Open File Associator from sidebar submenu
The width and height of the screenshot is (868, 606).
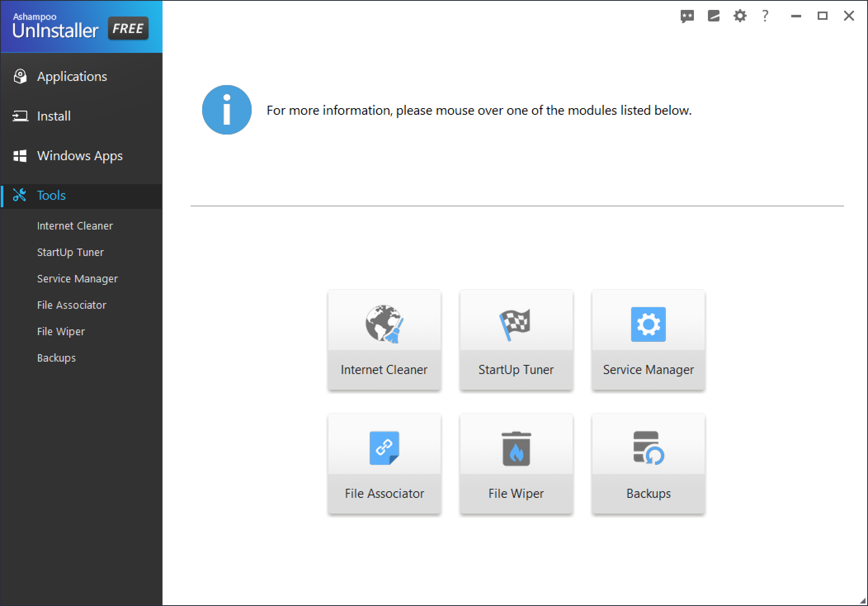tap(72, 305)
